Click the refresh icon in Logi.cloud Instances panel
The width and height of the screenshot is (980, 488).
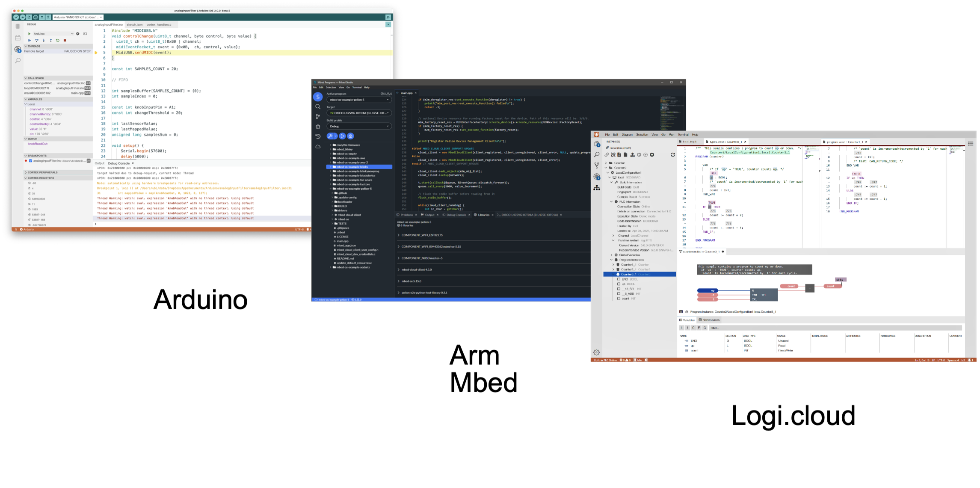click(673, 155)
